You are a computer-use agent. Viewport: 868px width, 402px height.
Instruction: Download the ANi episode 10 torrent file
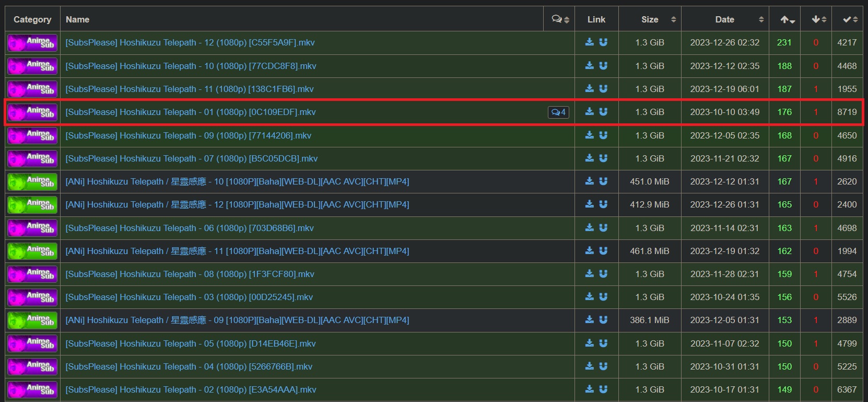[590, 181]
